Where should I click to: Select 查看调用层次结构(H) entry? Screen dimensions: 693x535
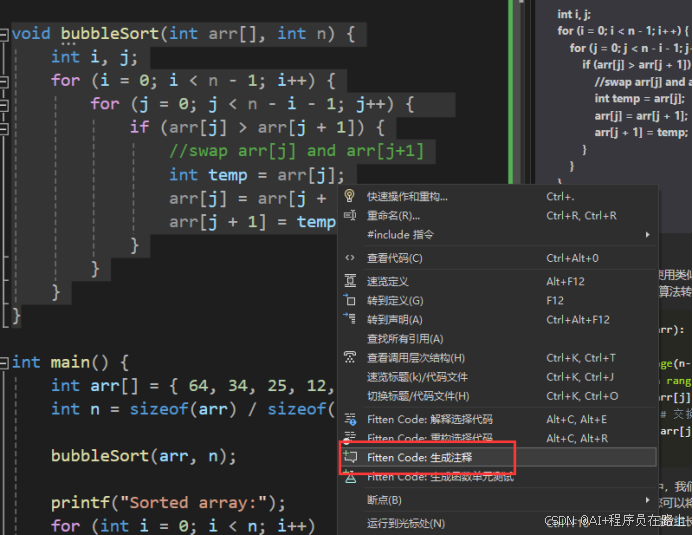(497, 358)
